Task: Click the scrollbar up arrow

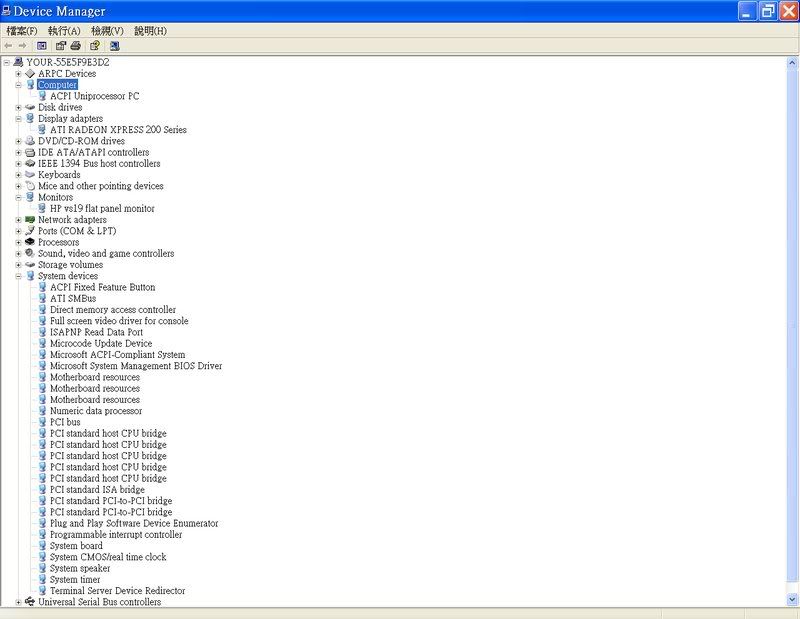Action: tap(792, 63)
